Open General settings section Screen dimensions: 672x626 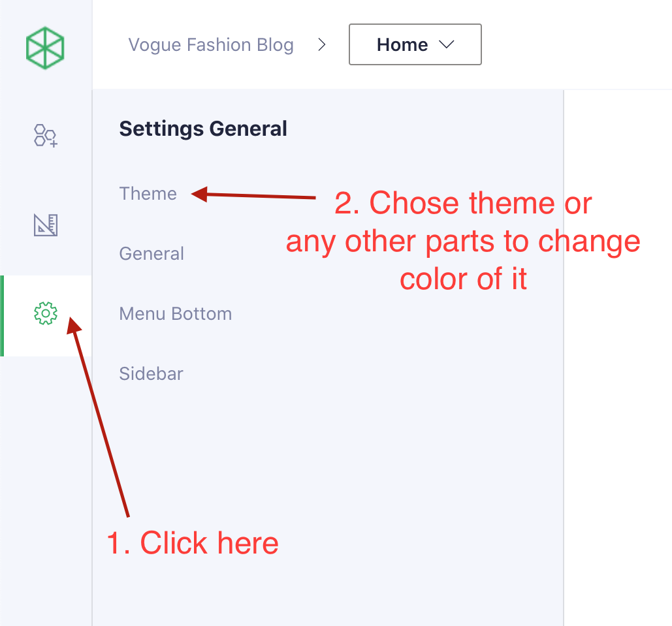152,254
